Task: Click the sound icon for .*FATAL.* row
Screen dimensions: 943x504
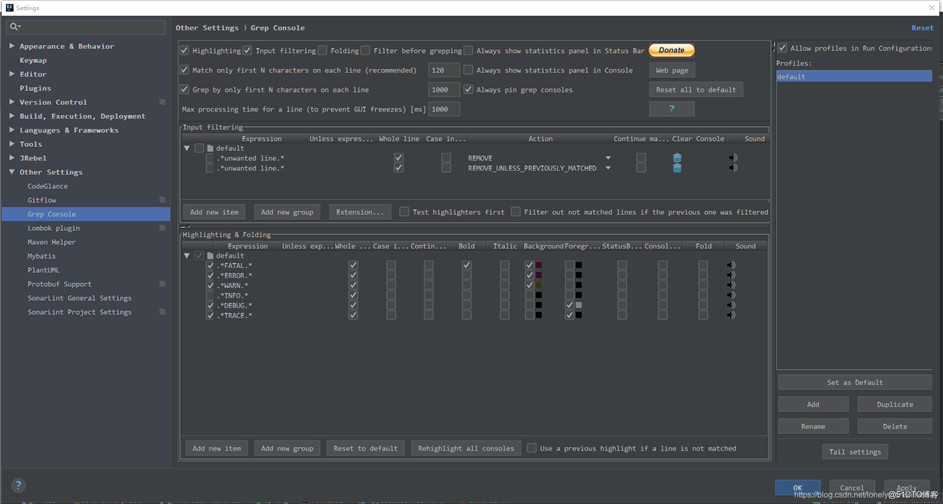Action: point(731,265)
